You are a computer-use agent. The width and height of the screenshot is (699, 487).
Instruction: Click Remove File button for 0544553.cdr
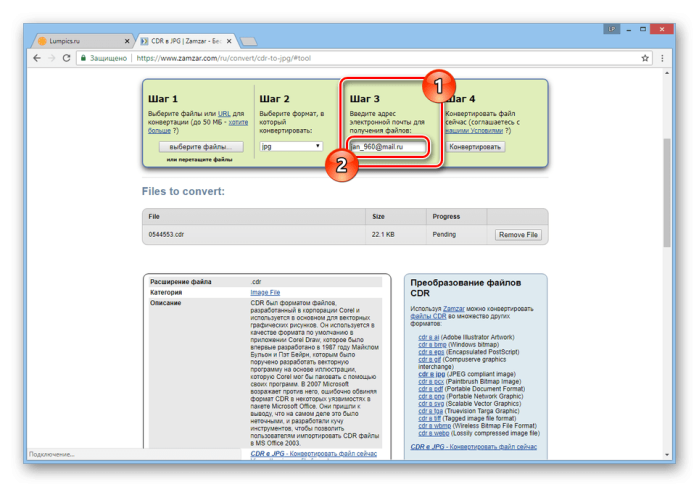518,235
